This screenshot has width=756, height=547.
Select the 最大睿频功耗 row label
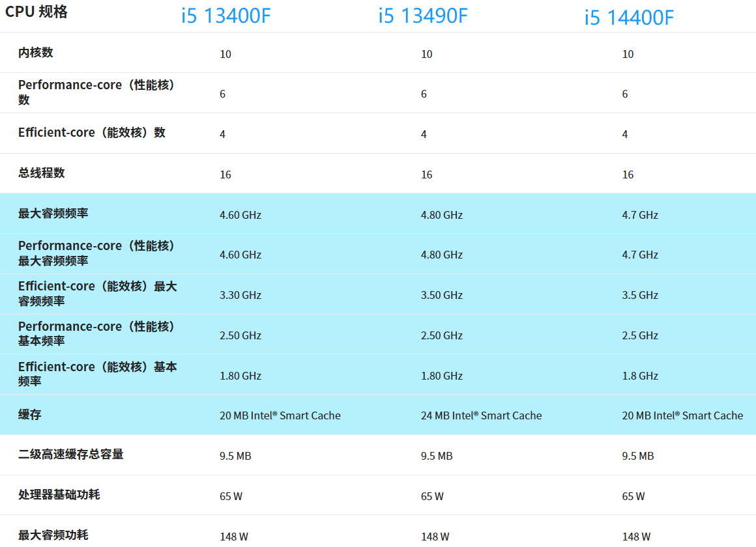[x=53, y=535]
